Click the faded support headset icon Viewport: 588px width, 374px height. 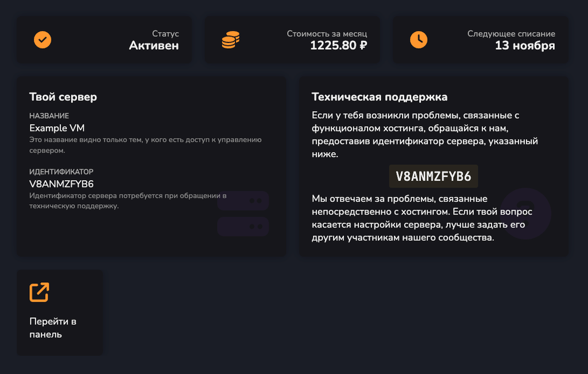tap(525, 213)
